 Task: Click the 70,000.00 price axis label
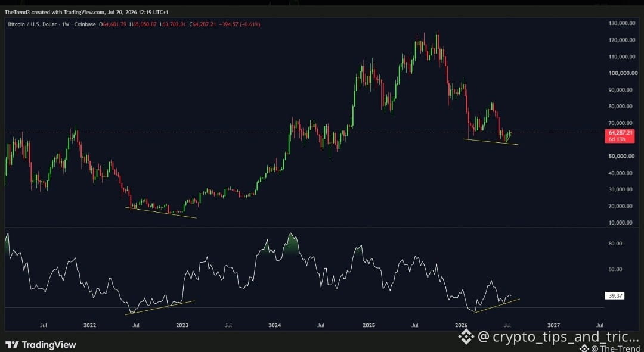tap(621, 123)
